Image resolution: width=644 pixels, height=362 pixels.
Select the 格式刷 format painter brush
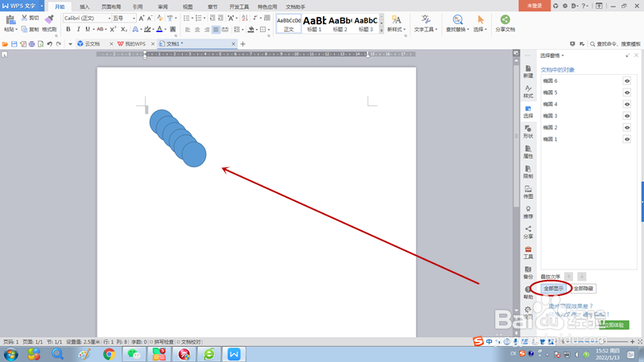coord(49,19)
